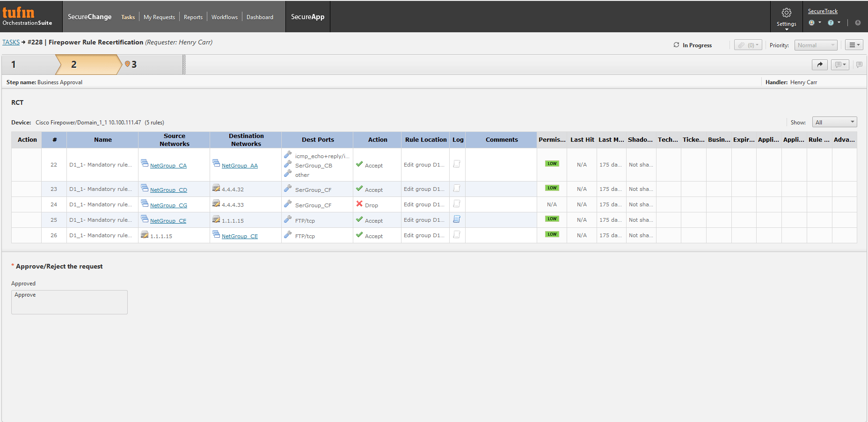
Task: Click the Drop red X icon on rule 24
Action: coord(359,204)
